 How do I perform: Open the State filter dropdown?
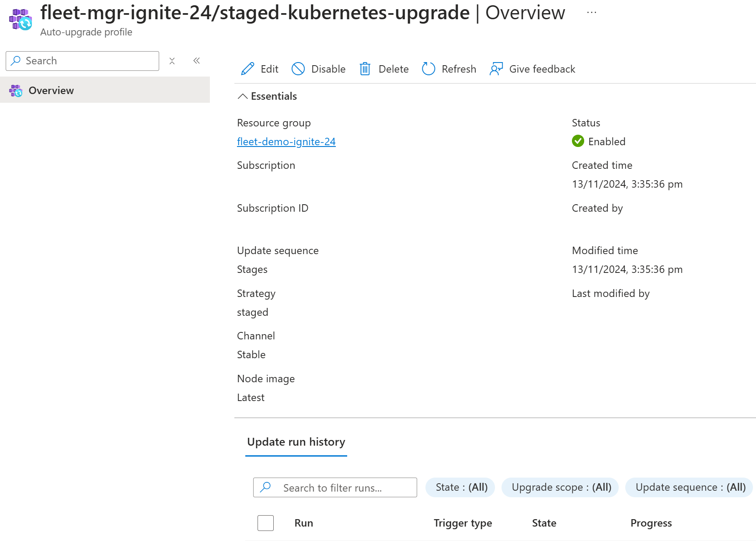coord(461,487)
